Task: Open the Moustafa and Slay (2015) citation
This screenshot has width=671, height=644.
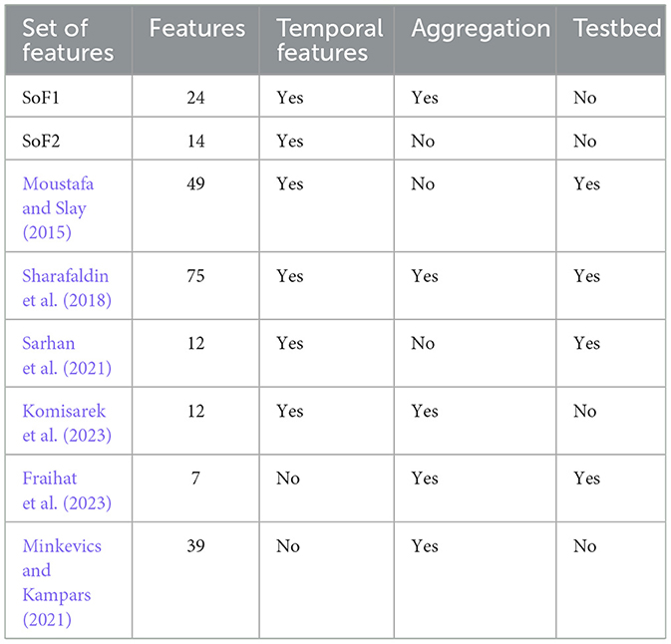Action: [57, 209]
